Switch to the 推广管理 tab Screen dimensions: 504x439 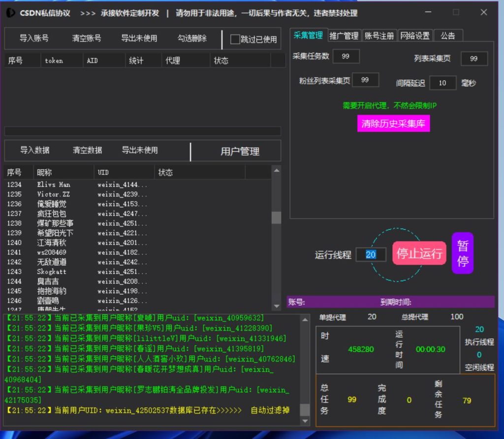[344, 35]
